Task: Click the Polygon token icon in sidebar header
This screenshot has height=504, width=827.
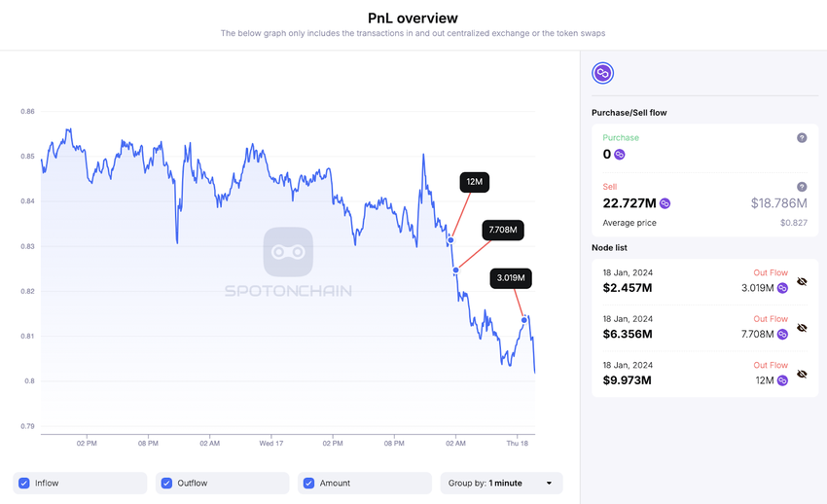Action: 603,73
